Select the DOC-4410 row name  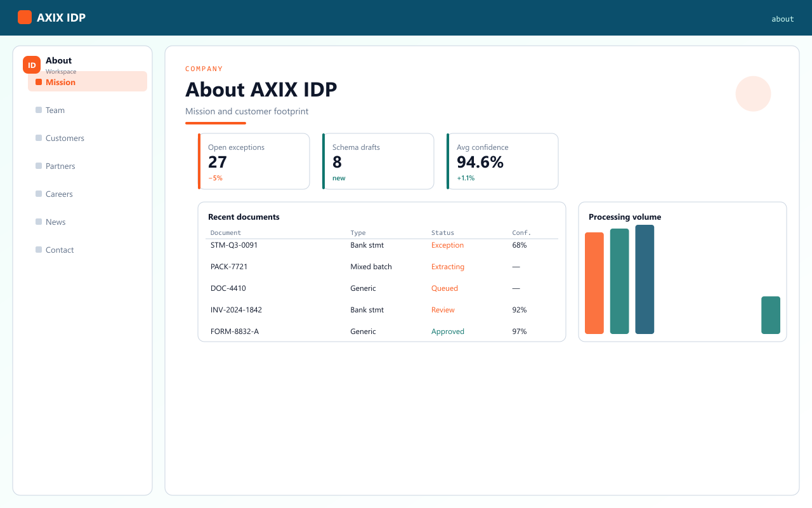coord(228,288)
